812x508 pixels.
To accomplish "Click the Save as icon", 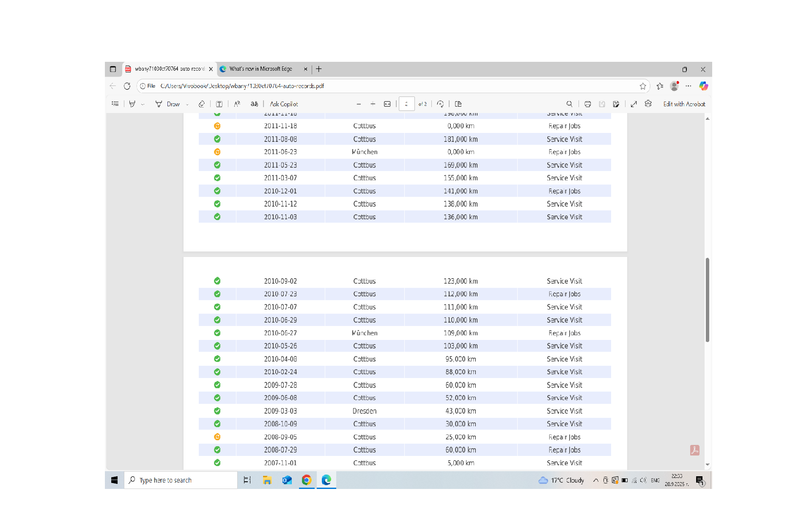I will (616, 104).
